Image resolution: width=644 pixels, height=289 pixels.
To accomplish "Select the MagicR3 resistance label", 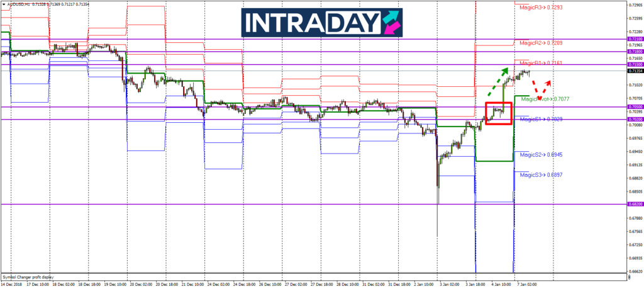I will [540, 7].
